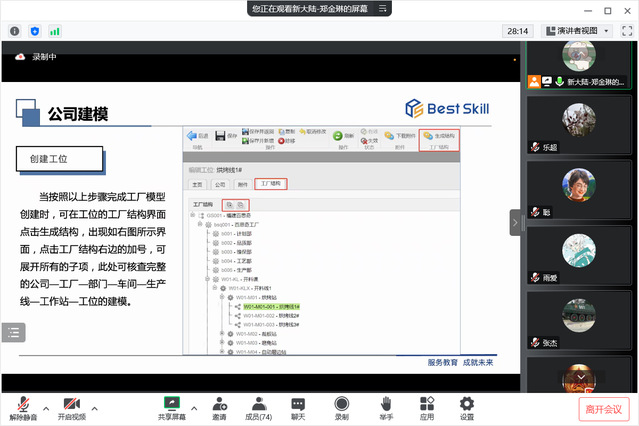Screen dimensions: 639x426
Task: Collapse the participant sidebar with the divider arrow
Action: tap(516, 222)
